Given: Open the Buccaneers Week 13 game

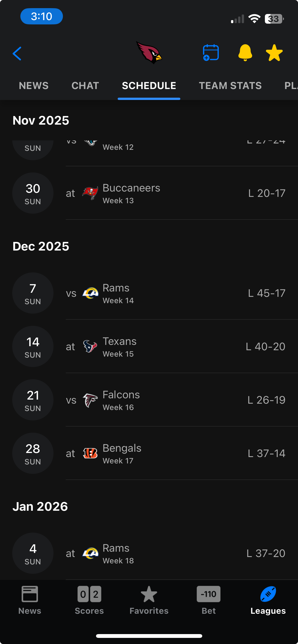Looking at the screenshot, I should [176, 193].
